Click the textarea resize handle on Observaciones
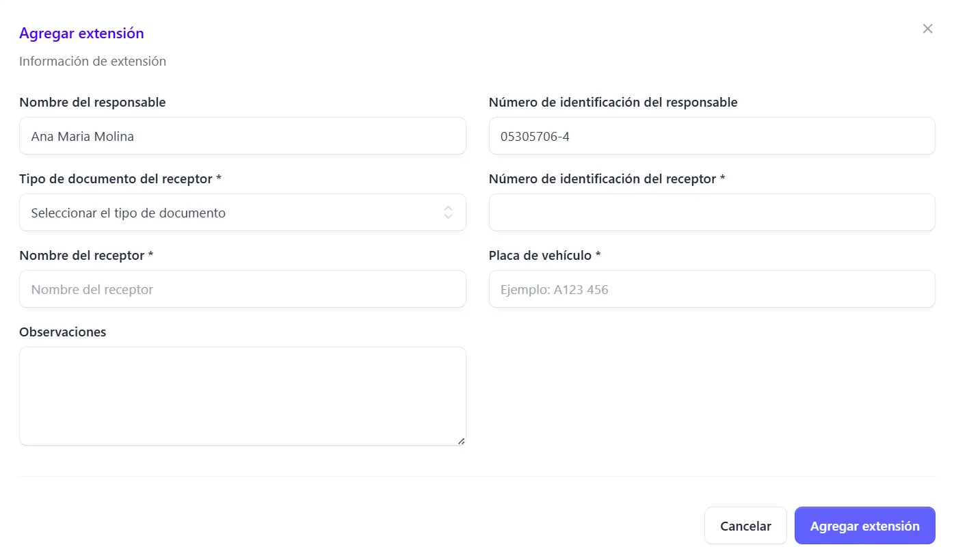 coord(460,441)
